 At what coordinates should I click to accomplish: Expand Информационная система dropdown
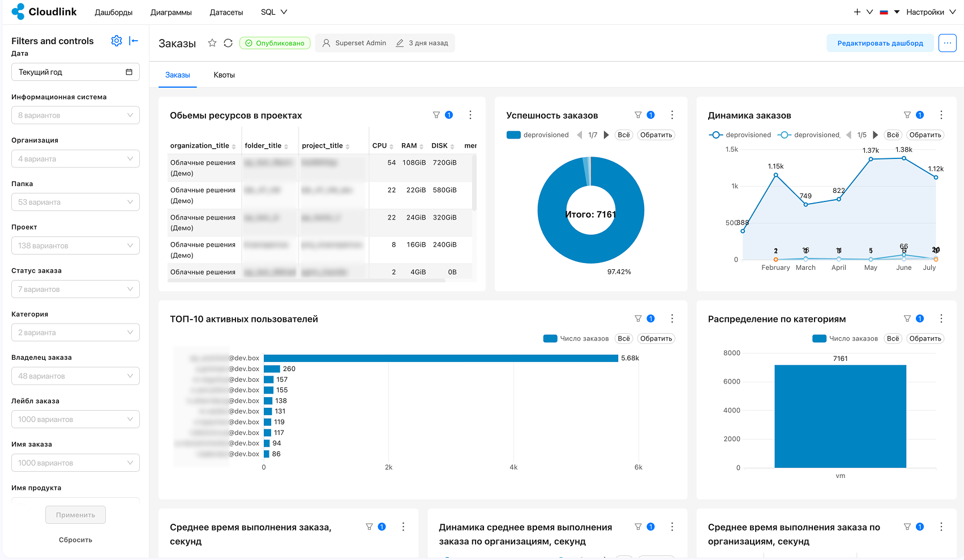pos(75,115)
